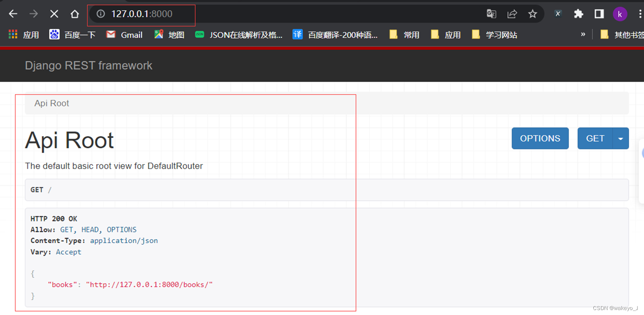Go back with the browser back arrow
This screenshot has width=644, height=315.
coord(13,14)
